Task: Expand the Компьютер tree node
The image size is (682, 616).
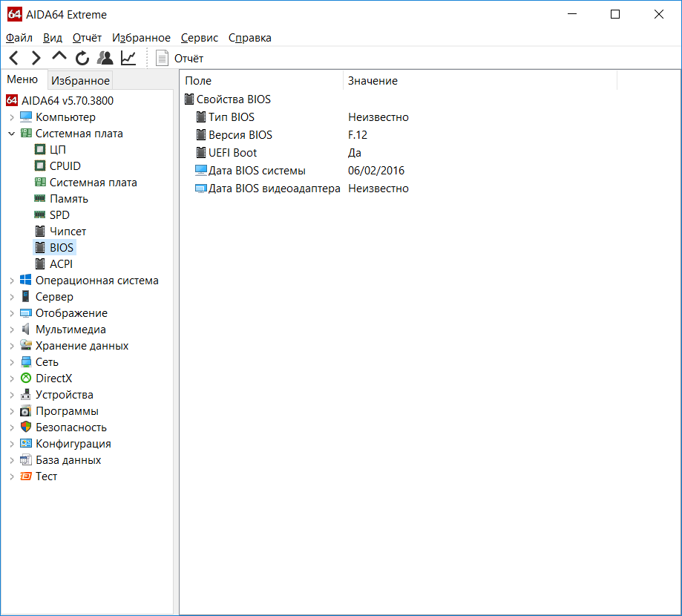Action: [12, 117]
